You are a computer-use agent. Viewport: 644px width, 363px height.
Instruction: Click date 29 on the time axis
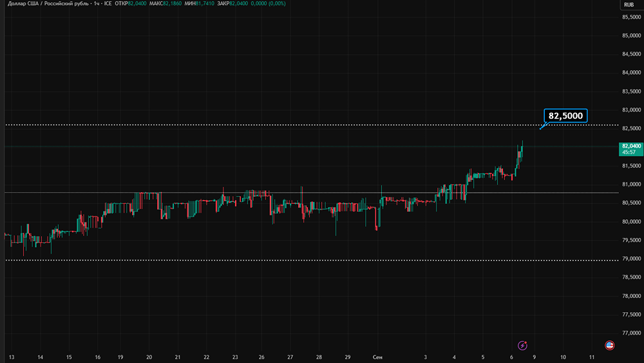[x=348, y=357]
